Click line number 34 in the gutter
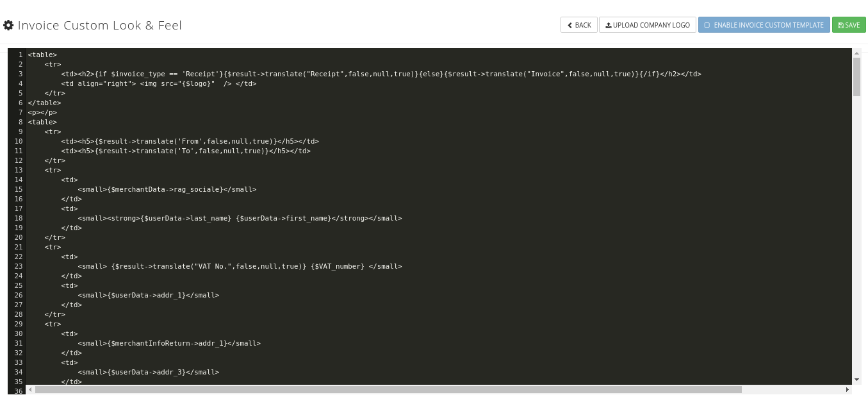The image size is (868, 404). (x=19, y=372)
